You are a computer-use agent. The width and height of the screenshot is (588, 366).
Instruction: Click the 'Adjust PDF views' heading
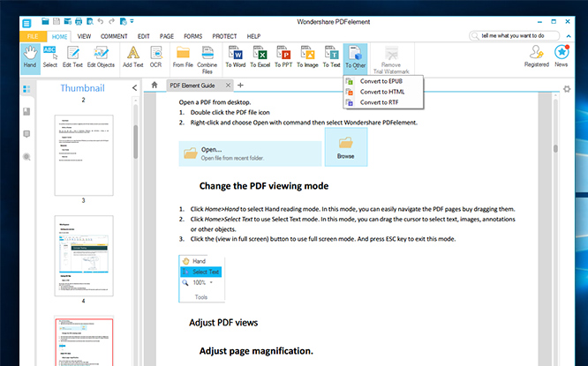point(223,323)
